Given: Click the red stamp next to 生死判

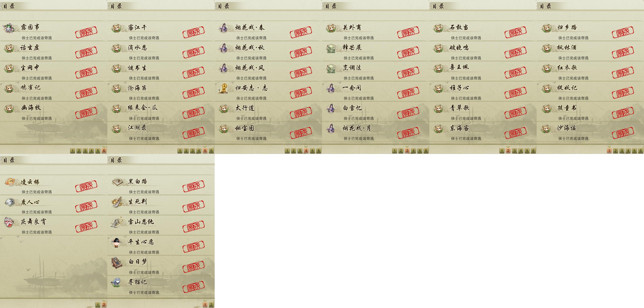Looking at the screenshot, I should (x=194, y=207).
